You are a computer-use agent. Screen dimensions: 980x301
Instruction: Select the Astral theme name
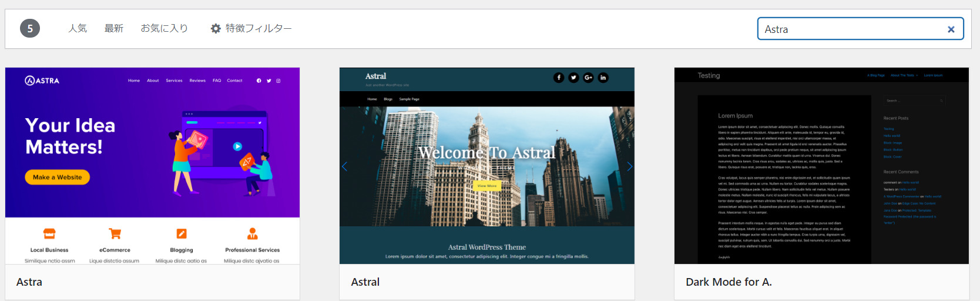click(365, 282)
